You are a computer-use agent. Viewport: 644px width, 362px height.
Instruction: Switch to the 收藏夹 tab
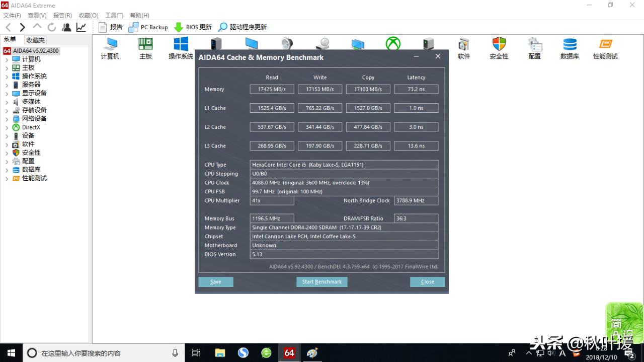pyautogui.click(x=35, y=39)
